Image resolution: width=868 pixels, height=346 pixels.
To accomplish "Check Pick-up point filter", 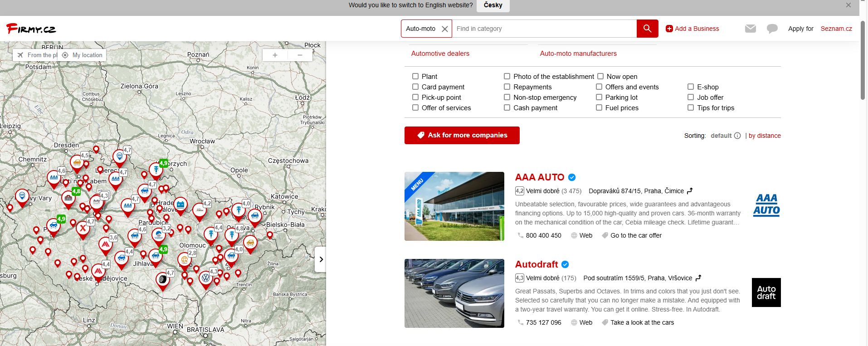I will 415,97.
